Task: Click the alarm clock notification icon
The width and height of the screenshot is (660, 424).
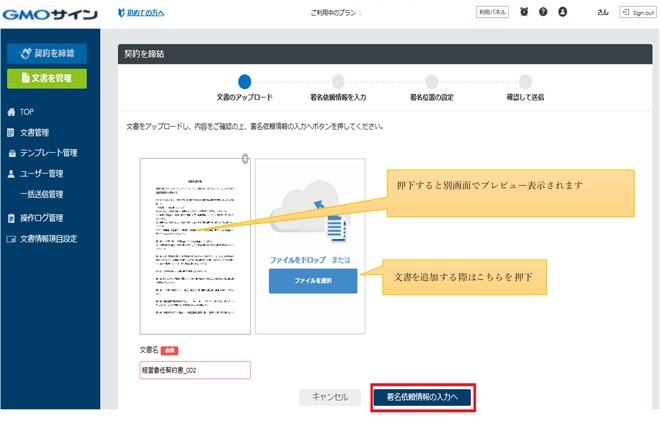Action: [524, 12]
